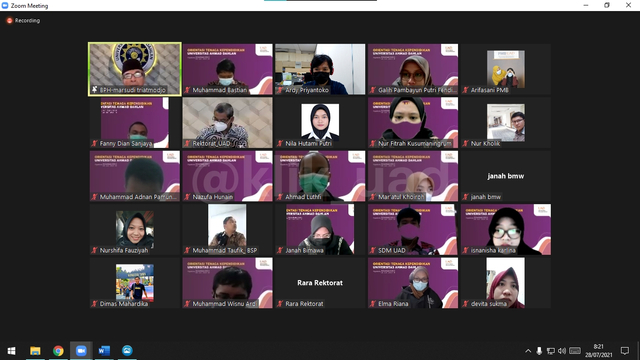Image resolution: width=640 pixels, height=360 pixels.
Task: Show hidden system tray icons
Action: click(528, 351)
